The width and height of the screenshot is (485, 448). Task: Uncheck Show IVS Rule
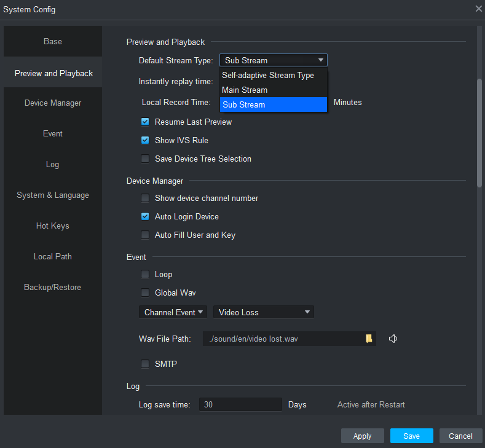[x=145, y=140]
